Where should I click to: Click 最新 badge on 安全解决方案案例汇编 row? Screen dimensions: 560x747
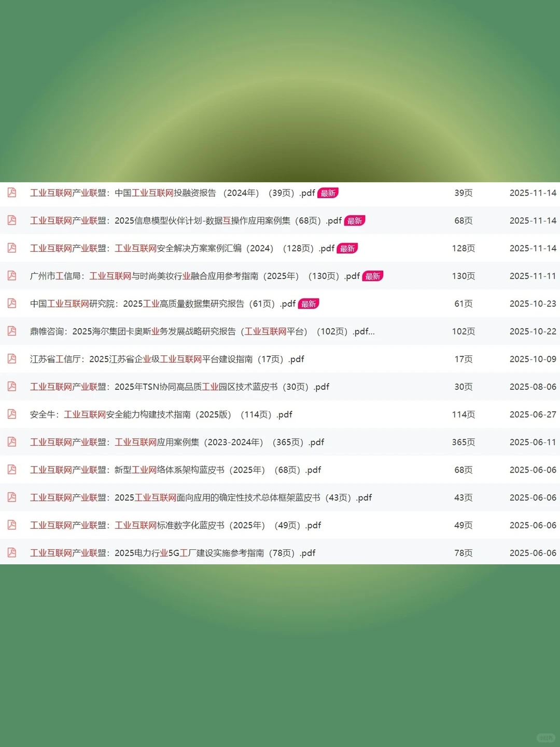click(x=347, y=248)
